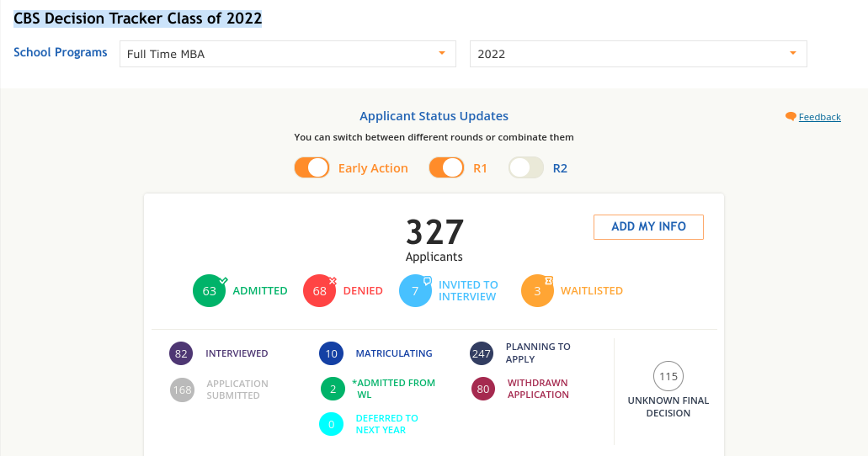Viewport: 868px width, 456px height.
Task: Click the ADMITTED status label
Action: tap(259, 290)
